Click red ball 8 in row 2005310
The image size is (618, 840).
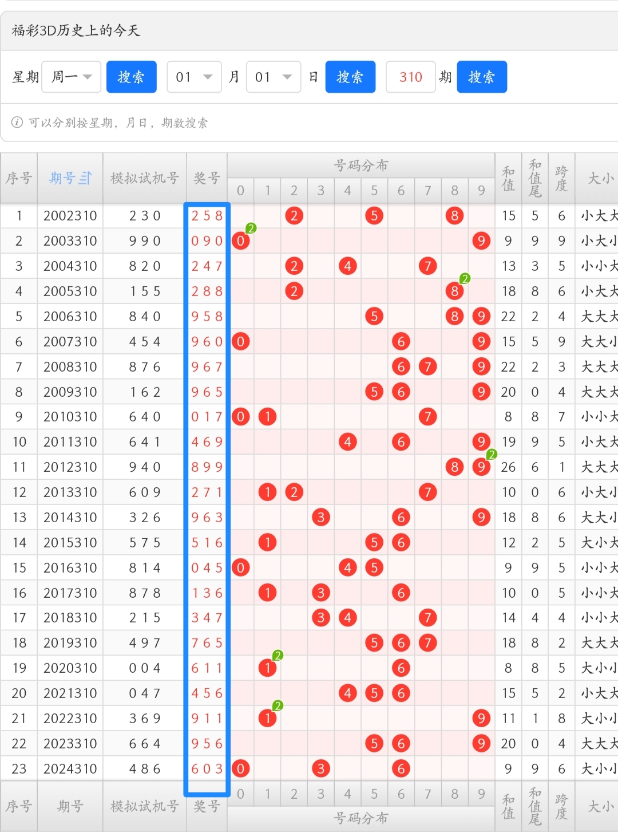[454, 291]
